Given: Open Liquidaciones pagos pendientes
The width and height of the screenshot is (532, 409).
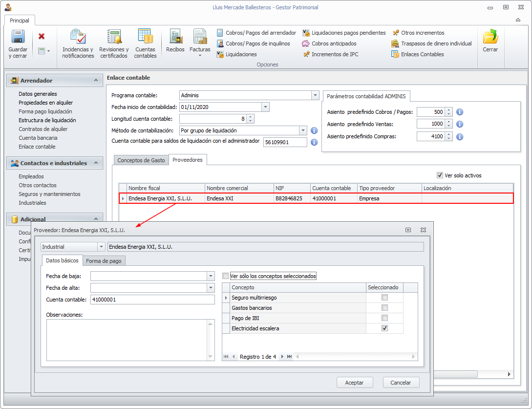Looking at the screenshot, I should [344, 33].
